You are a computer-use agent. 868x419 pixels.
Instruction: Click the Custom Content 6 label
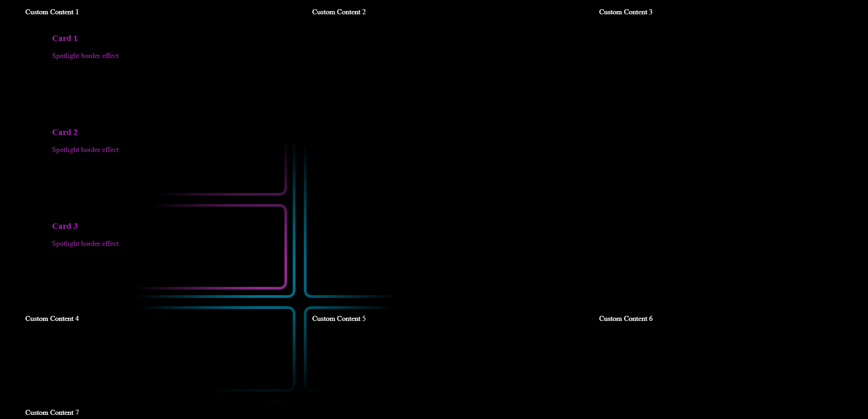click(626, 319)
